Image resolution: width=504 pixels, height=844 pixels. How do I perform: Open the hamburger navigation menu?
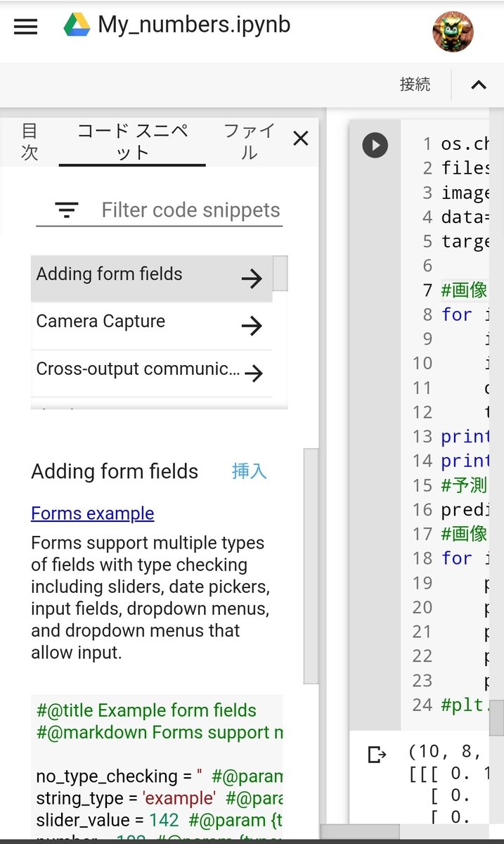click(x=25, y=27)
